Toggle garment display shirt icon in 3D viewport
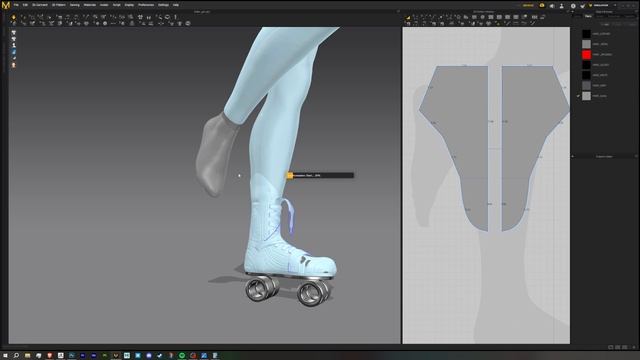Viewport: 640px width, 360px height. click(x=14, y=32)
